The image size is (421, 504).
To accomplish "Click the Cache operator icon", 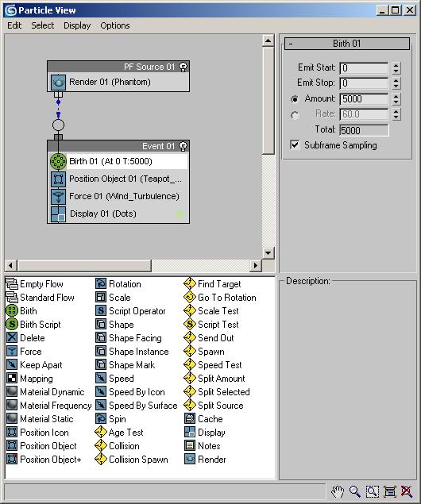I will click(x=190, y=419).
